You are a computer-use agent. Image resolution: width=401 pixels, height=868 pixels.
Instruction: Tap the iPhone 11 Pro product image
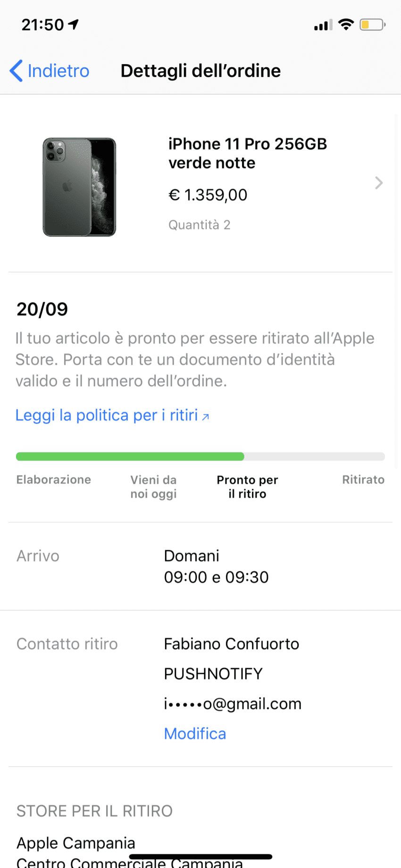point(79,187)
